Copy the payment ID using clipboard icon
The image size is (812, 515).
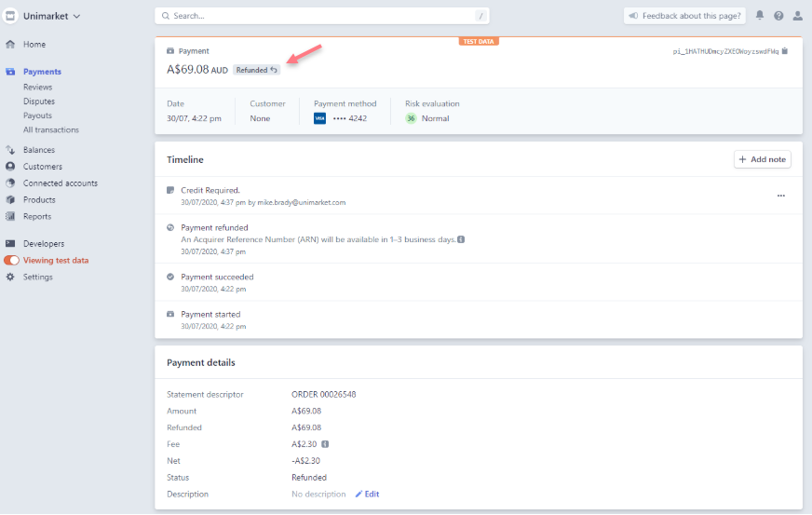[x=785, y=51]
